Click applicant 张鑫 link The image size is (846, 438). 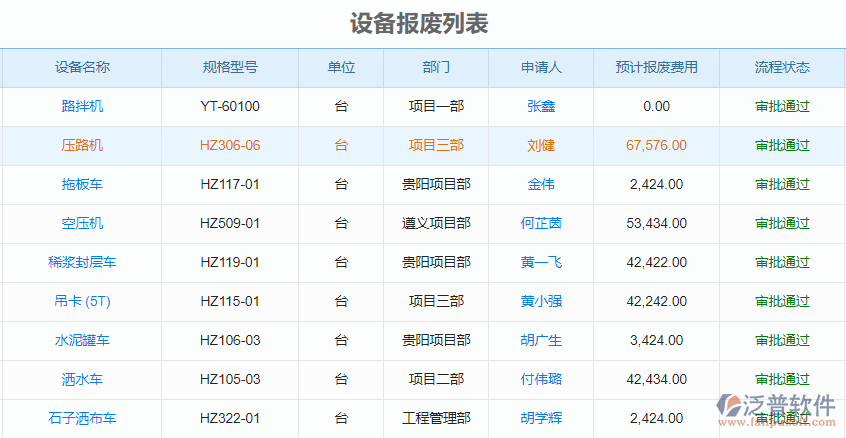coord(541,106)
